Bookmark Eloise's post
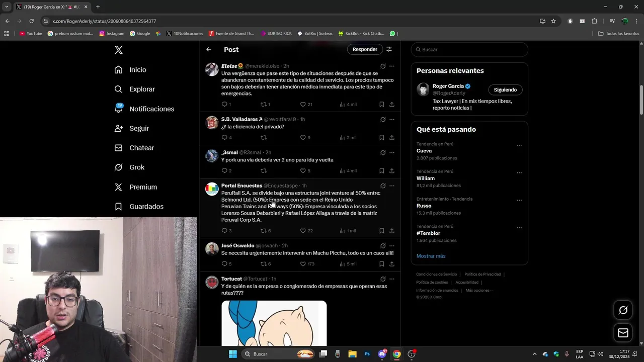 pyautogui.click(x=382, y=105)
